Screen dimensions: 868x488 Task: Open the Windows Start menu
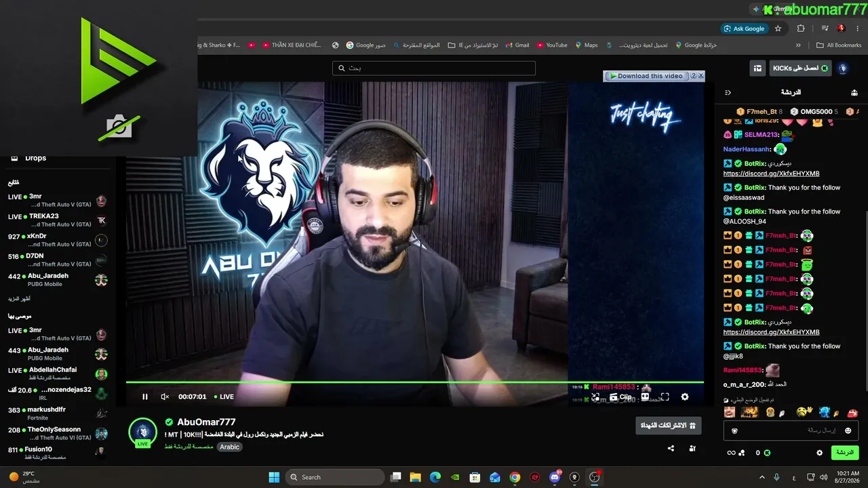[x=274, y=477]
